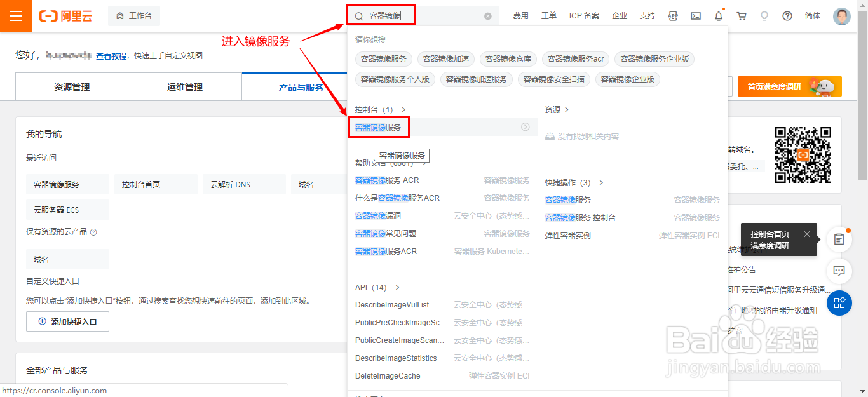Image resolution: width=868 pixels, height=397 pixels.
Task: Click the 添加快捷入口 button
Action: click(x=67, y=321)
